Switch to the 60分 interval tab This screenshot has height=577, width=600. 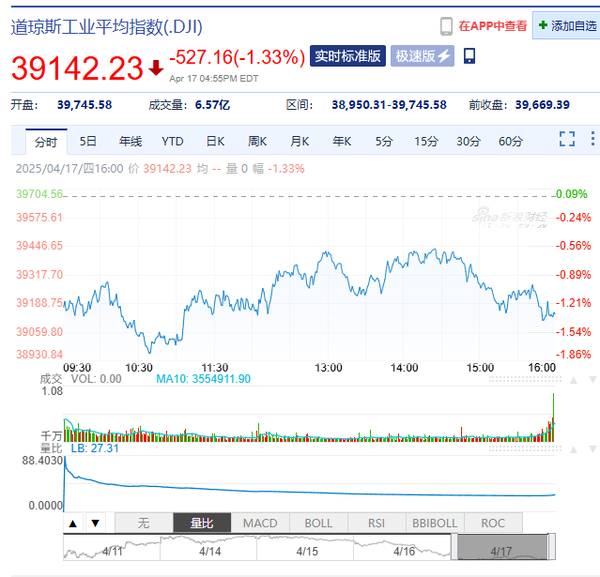tap(510, 141)
